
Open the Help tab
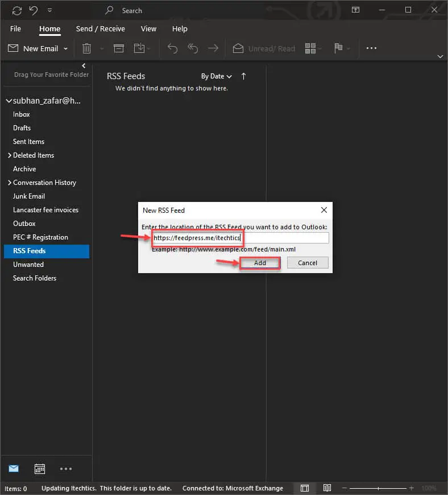(180, 28)
